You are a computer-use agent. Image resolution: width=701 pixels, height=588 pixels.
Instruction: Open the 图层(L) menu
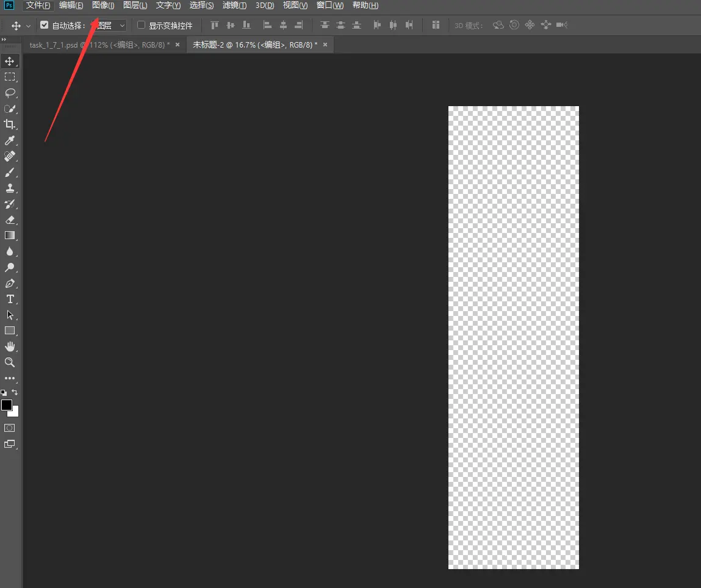[135, 5]
